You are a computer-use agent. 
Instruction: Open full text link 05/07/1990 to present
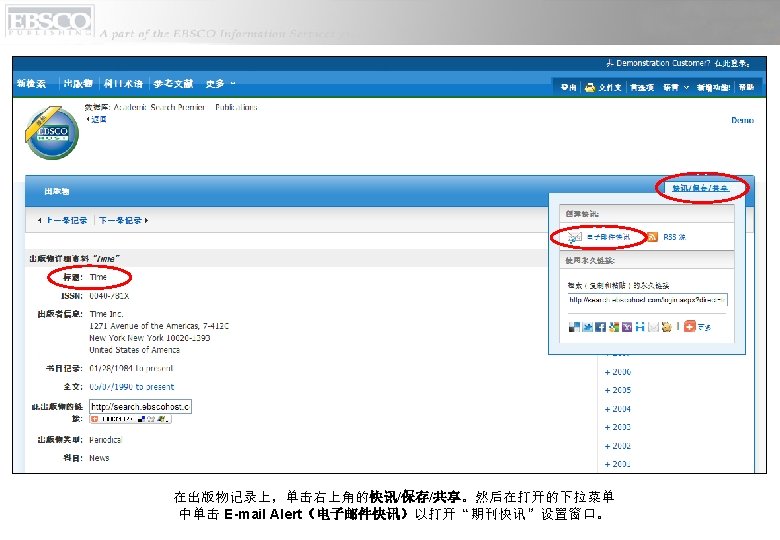pos(132,387)
